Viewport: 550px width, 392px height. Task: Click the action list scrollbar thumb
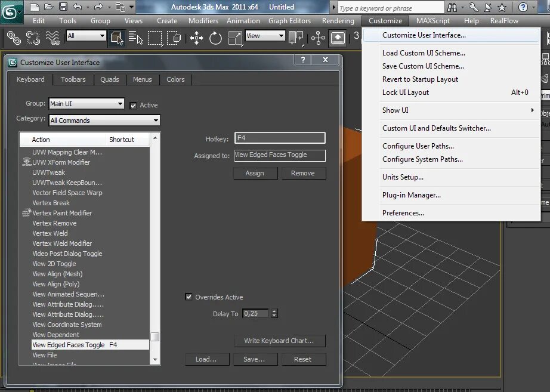pos(155,337)
